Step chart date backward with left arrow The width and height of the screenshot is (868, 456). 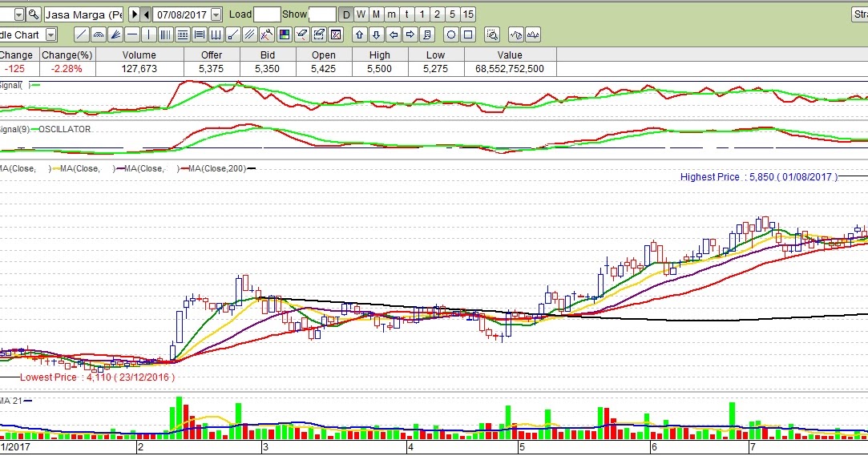pos(146,14)
